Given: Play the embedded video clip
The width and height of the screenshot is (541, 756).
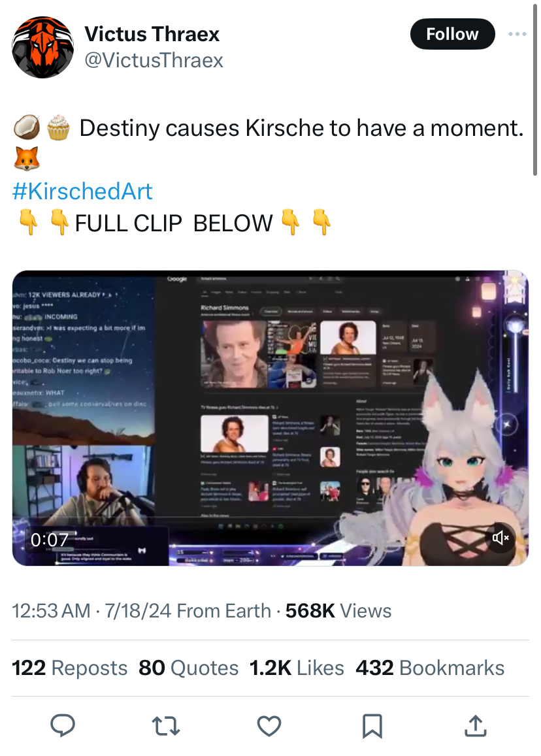Looking at the screenshot, I should (x=270, y=418).
